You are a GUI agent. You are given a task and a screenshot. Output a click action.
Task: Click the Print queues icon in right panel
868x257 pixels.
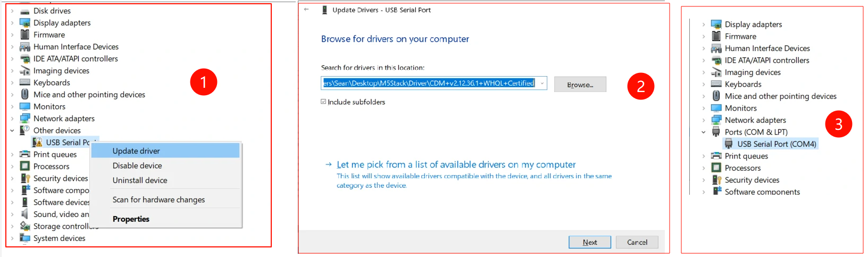(x=716, y=156)
